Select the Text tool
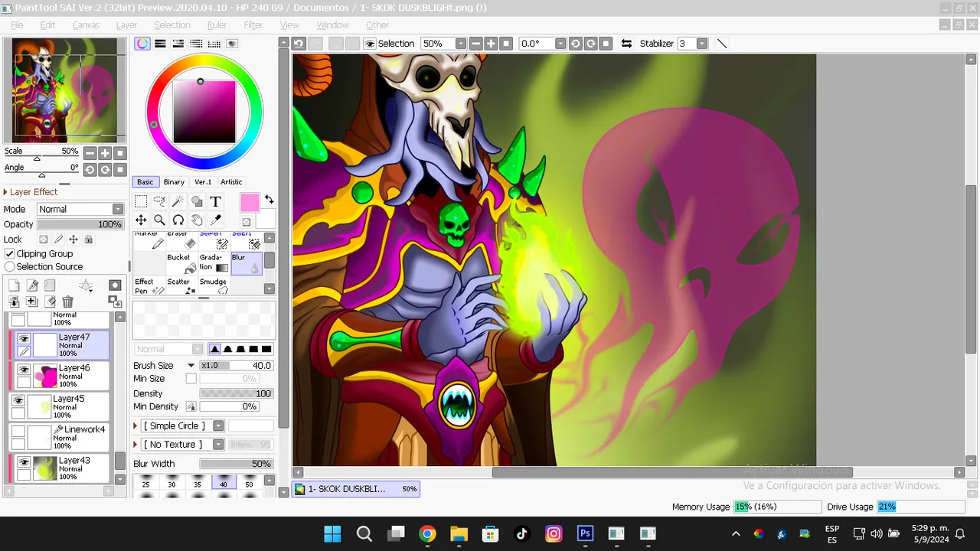Viewport: 980px width, 551px height. click(x=215, y=201)
